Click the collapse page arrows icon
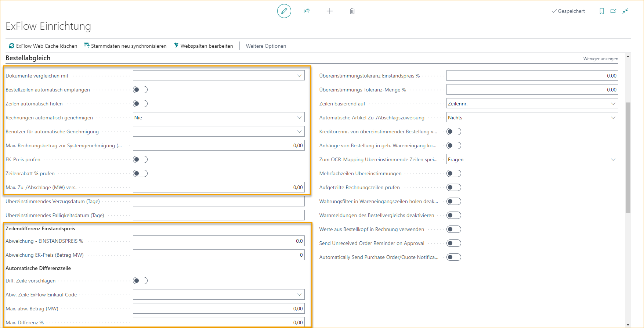644x328 pixels. point(625,11)
